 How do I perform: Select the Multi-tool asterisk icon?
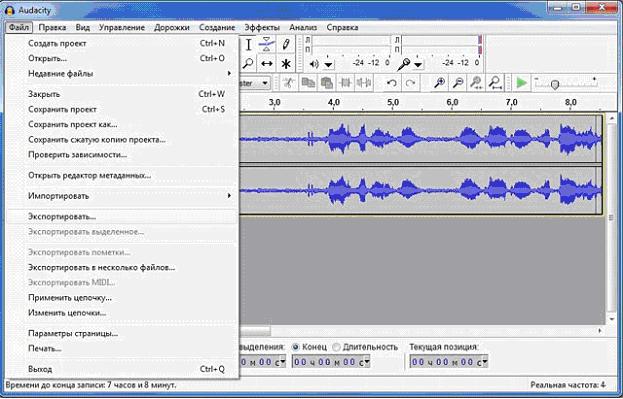(x=286, y=64)
